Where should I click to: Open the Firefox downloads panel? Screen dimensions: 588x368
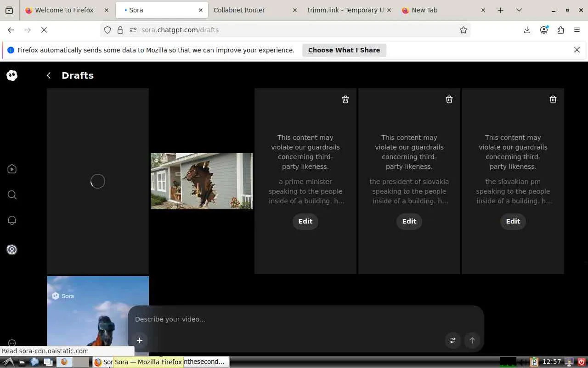point(527,30)
